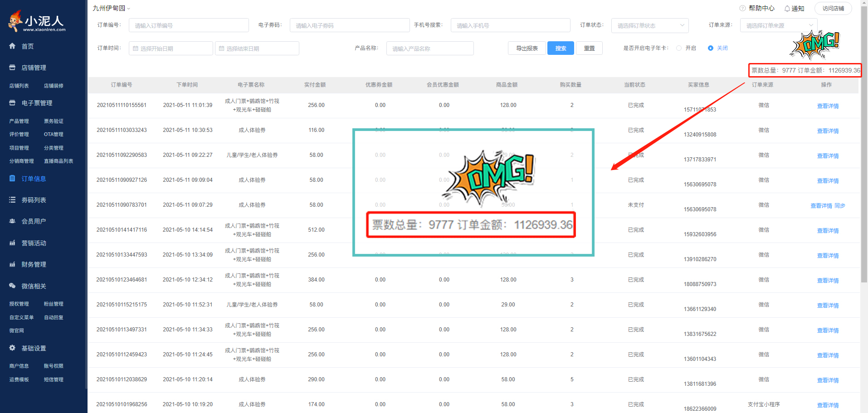The width and height of the screenshot is (868, 413).
Task: Click the 微信相关 WeChat icon
Action: click(x=12, y=286)
